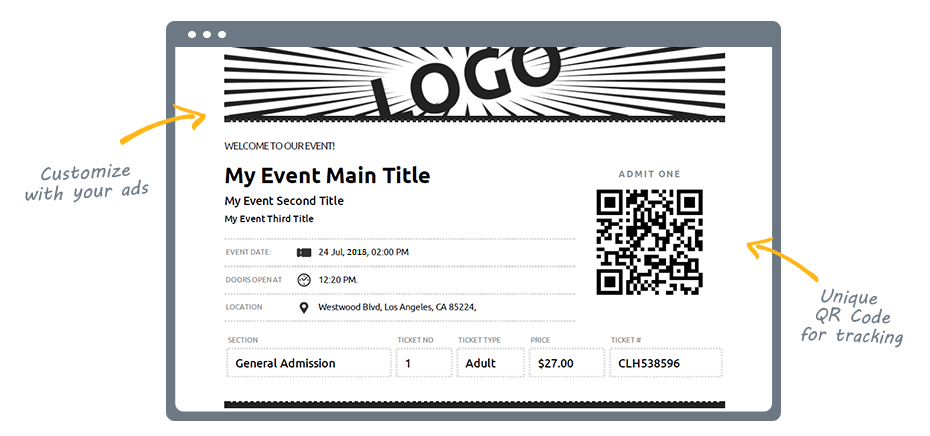Click the Adult ticket type box
930x436 pixels.
click(491, 363)
